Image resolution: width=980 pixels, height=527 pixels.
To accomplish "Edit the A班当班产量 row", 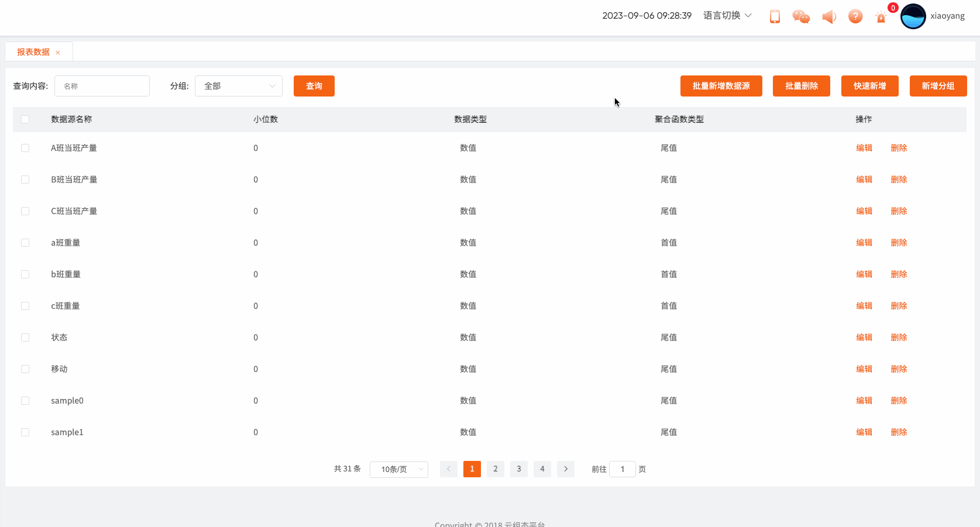I will (864, 148).
